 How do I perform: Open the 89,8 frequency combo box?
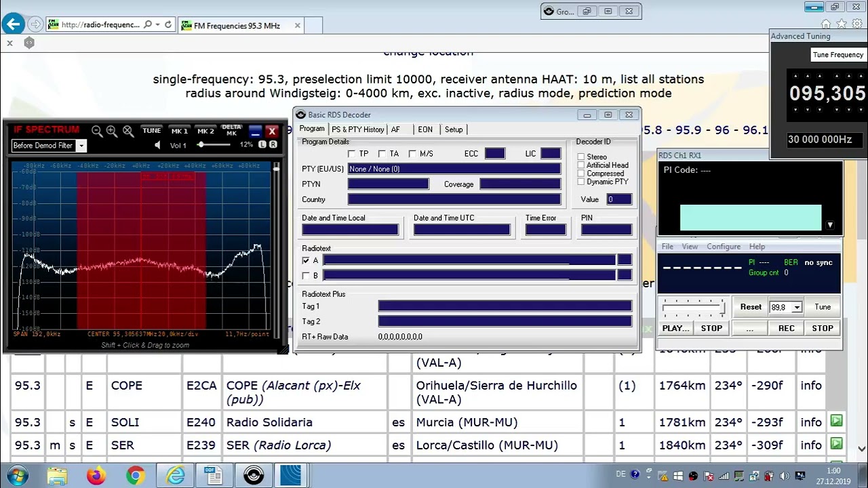coord(797,308)
